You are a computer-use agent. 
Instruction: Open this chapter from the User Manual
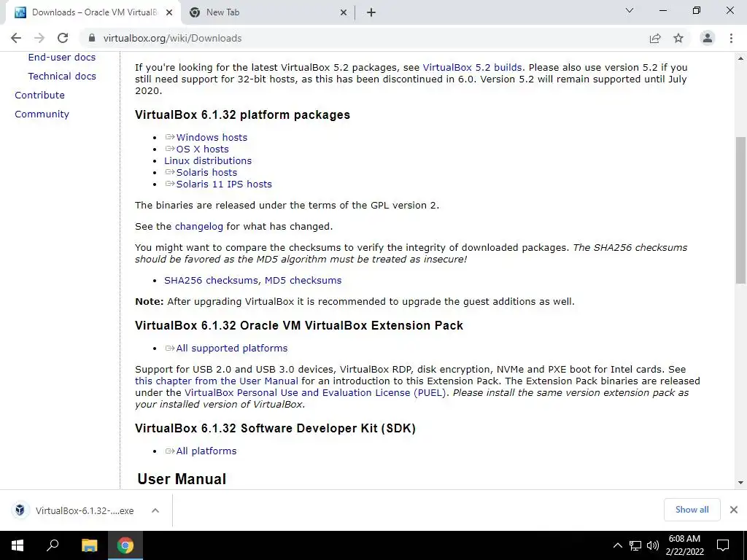216,381
